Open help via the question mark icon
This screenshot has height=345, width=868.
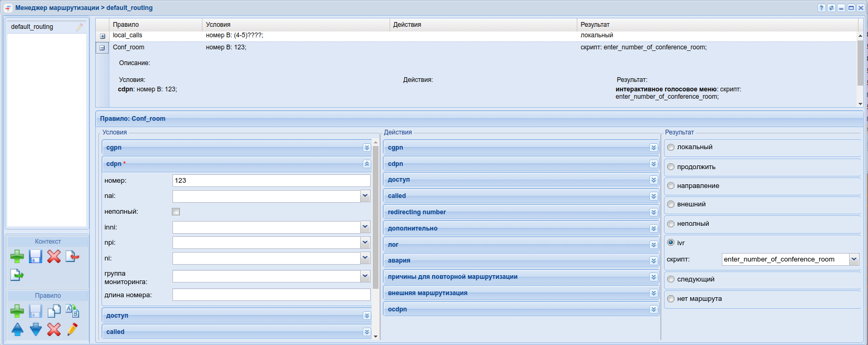click(x=822, y=8)
